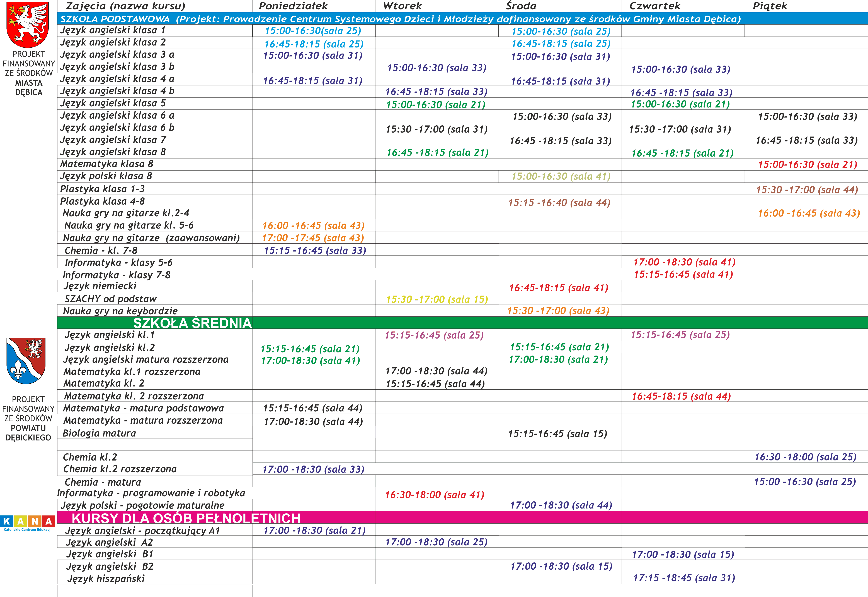Viewport: 868px width, 597px height.
Task: Select 'Język angielski - początkujący A1' label
Action: tap(143, 531)
